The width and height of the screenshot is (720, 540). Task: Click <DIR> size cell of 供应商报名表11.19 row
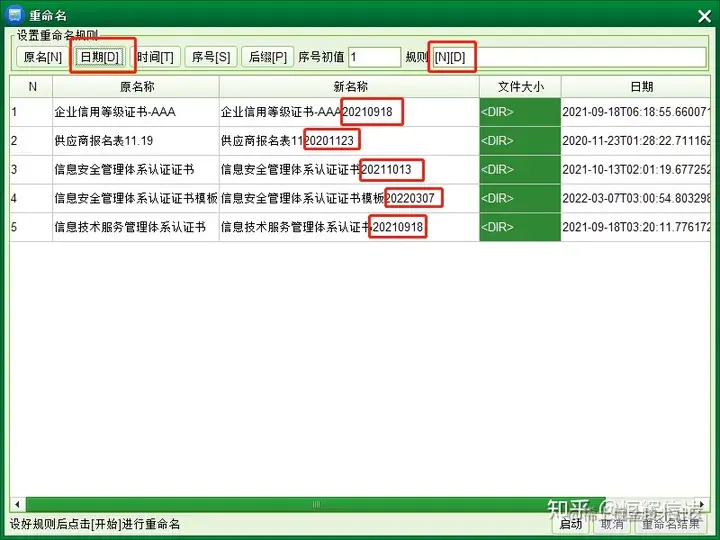click(x=520, y=141)
